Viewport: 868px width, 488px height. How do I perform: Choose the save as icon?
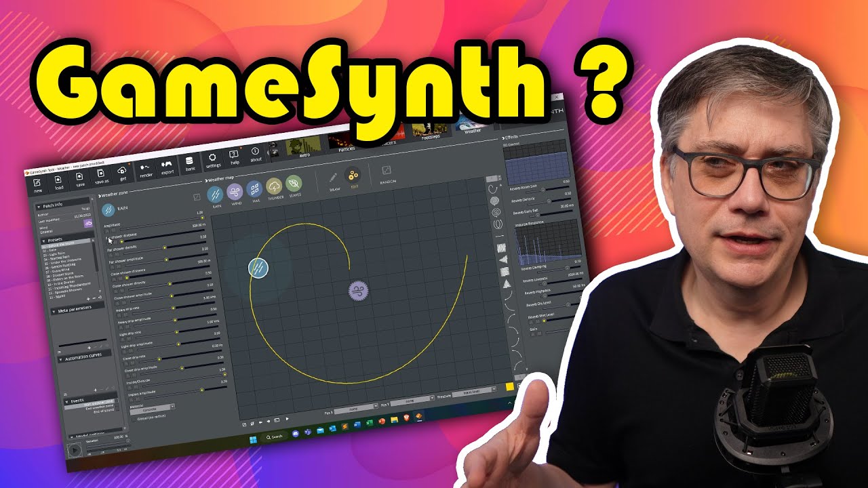(101, 174)
